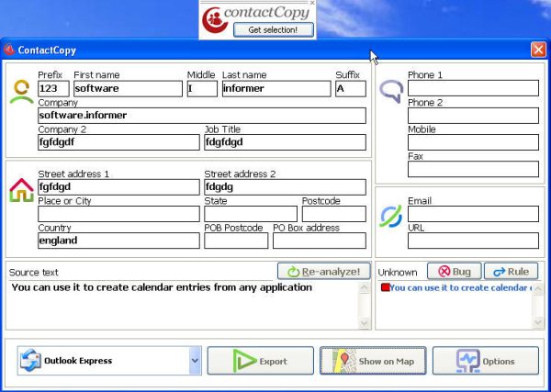This screenshot has height=392, width=551.
Task: Click the person contact icon
Action: tap(20, 91)
